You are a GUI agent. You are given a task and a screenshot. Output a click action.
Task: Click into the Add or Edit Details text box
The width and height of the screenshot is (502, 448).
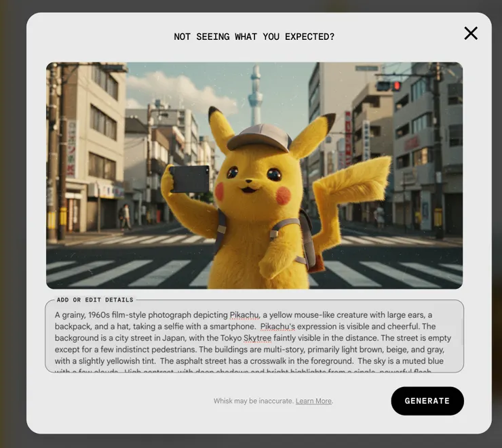(254, 336)
